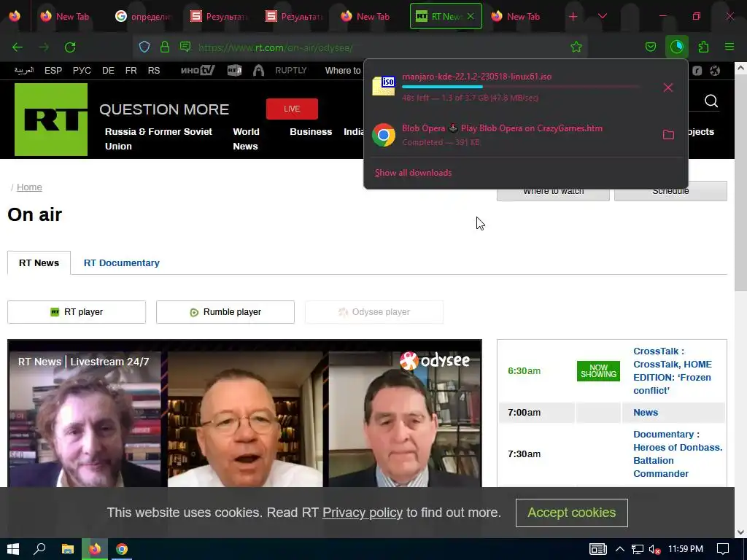Click the browser address bar URL
The width and height of the screenshot is (747, 560).
coord(276,47)
